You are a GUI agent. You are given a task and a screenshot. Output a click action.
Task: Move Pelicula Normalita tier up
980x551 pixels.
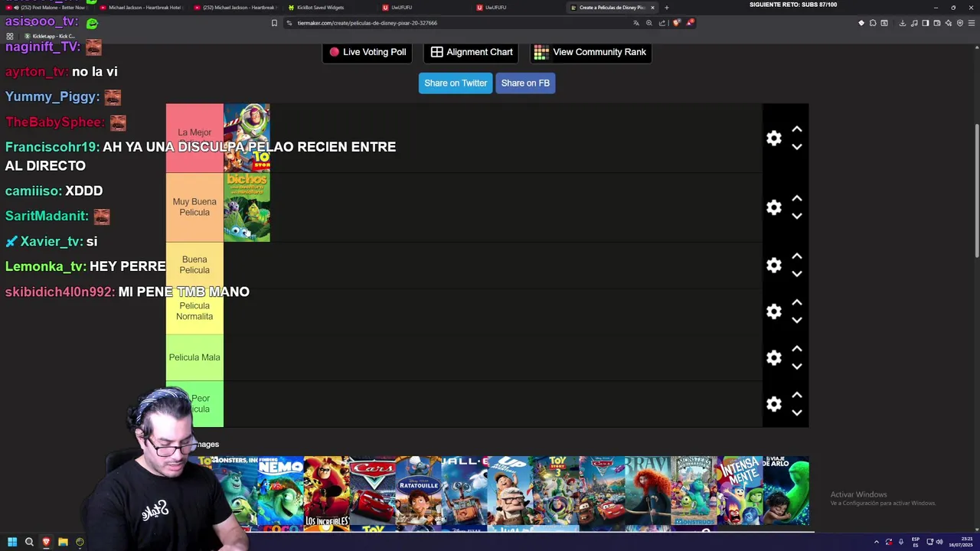point(797,302)
